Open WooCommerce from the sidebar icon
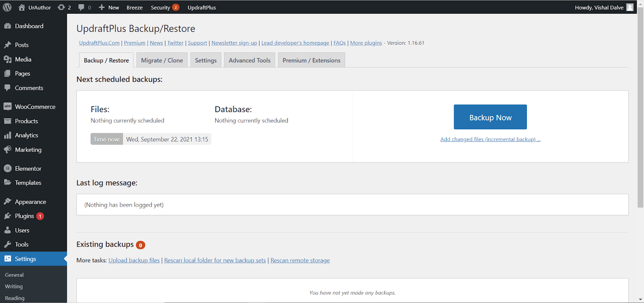The width and height of the screenshot is (644, 303). [8, 107]
